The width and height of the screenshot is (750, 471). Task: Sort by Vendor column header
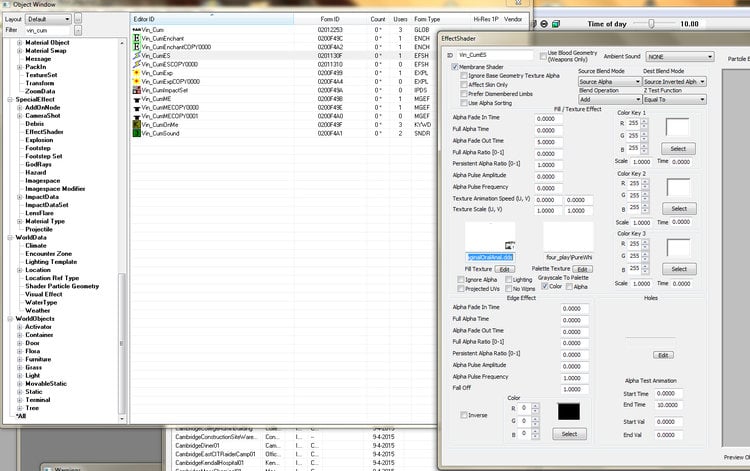[x=513, y=19]
